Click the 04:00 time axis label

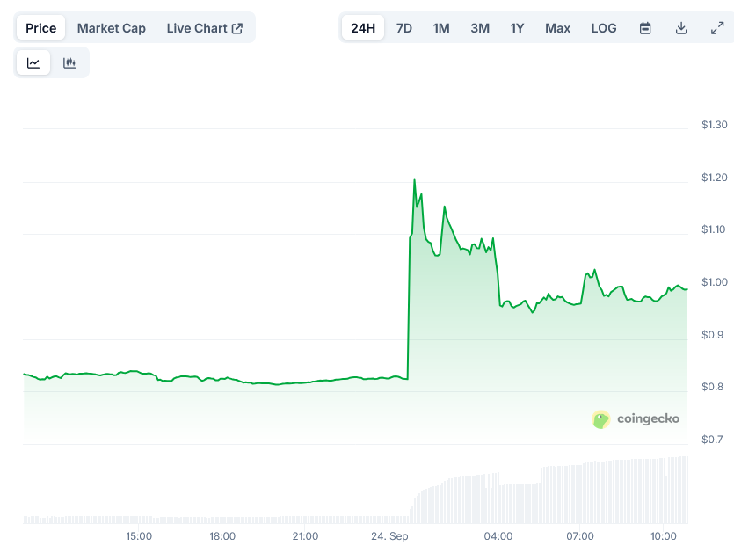pos(498,536)
